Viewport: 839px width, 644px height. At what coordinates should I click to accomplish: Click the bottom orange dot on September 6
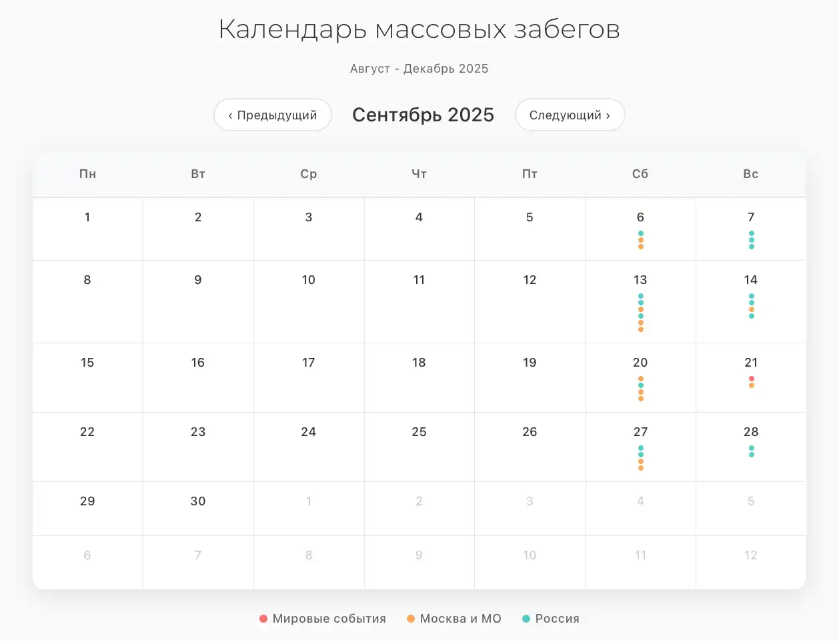coord(641,247)
